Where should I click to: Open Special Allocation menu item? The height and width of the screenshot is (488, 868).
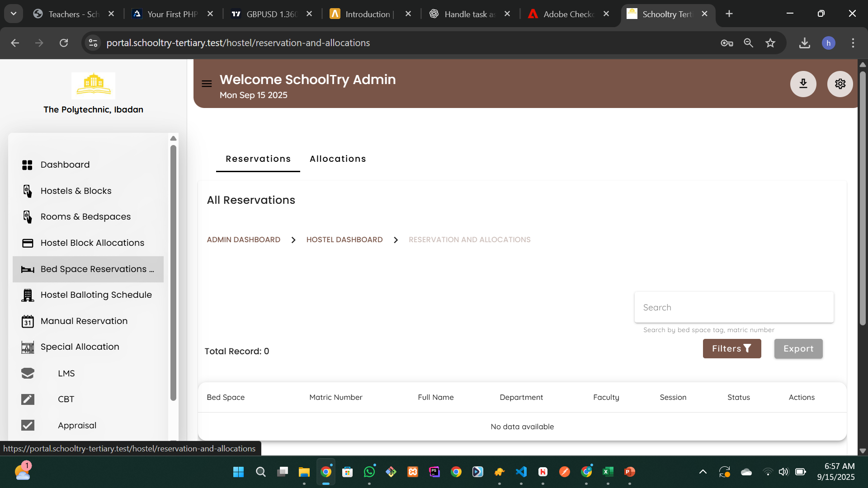click(x=88, y=347)
